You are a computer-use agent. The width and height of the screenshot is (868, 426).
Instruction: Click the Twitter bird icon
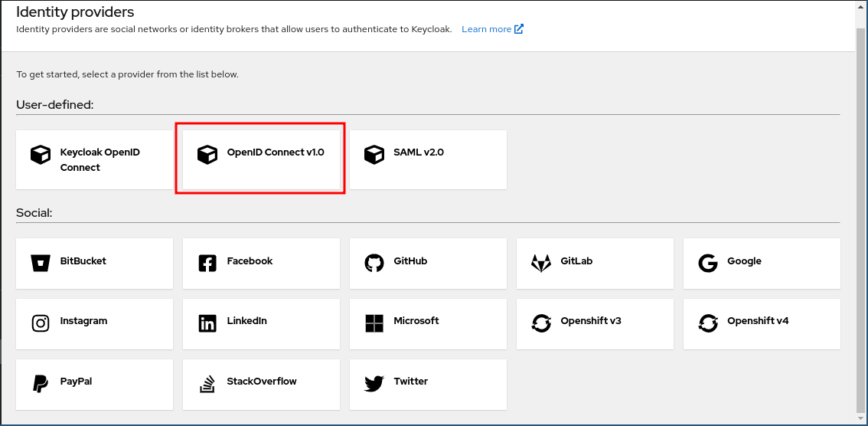(374, 383)
